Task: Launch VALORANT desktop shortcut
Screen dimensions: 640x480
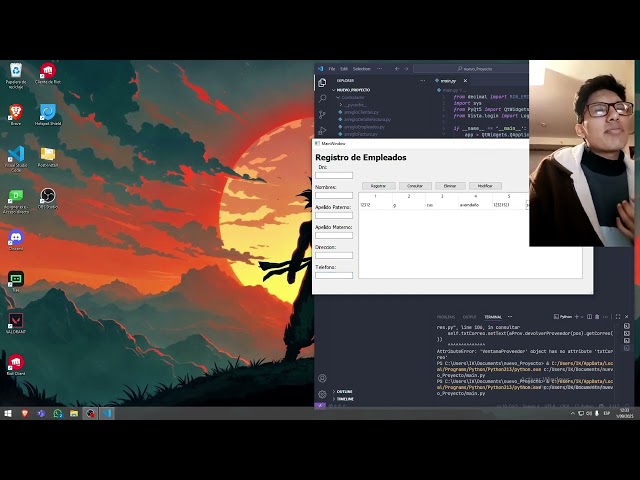Action: [x=16, y=323]
